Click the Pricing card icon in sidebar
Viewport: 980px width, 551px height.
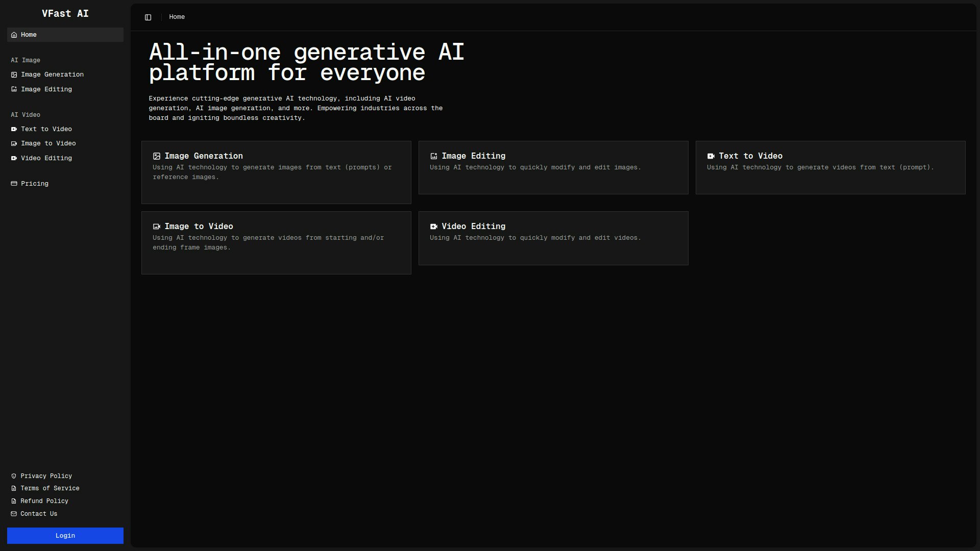tap(14, 183)
